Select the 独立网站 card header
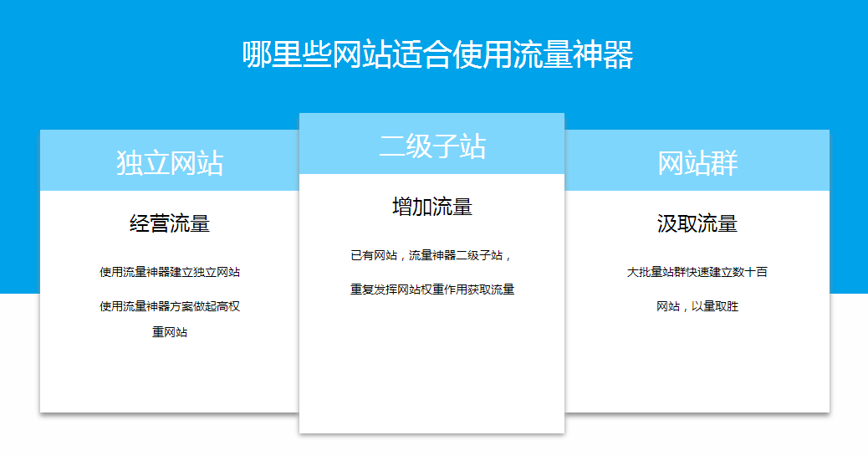Image resolution: width=868 pixels, height=456 pixels. point(170,162)
